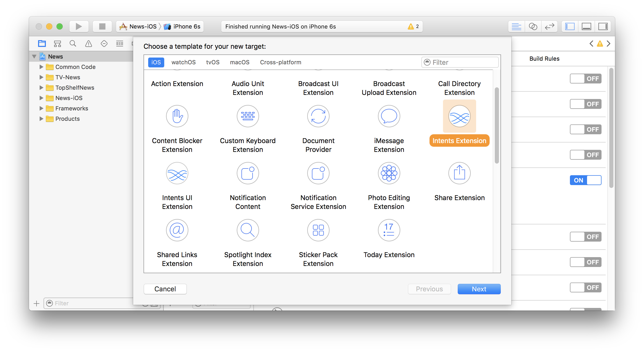Pick the Photo Editing Extension icon
Screen dimensions: 644x352
[389, 173]
